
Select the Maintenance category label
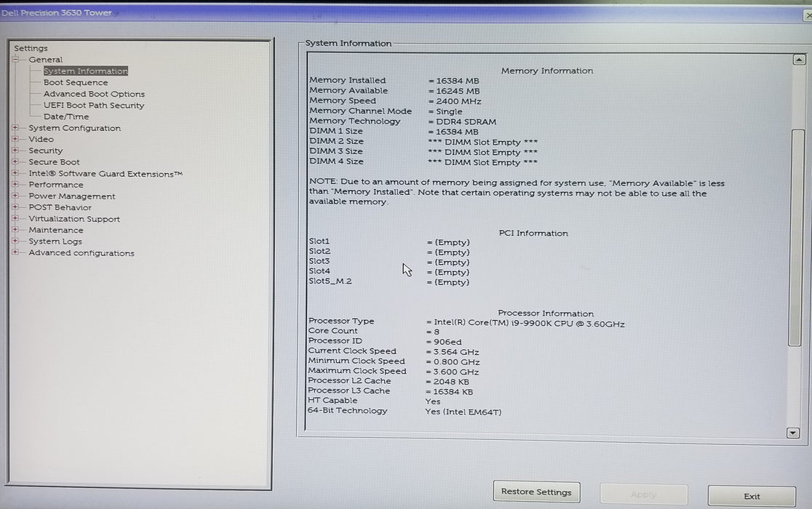pyautogui.click(x=56, y=231)
